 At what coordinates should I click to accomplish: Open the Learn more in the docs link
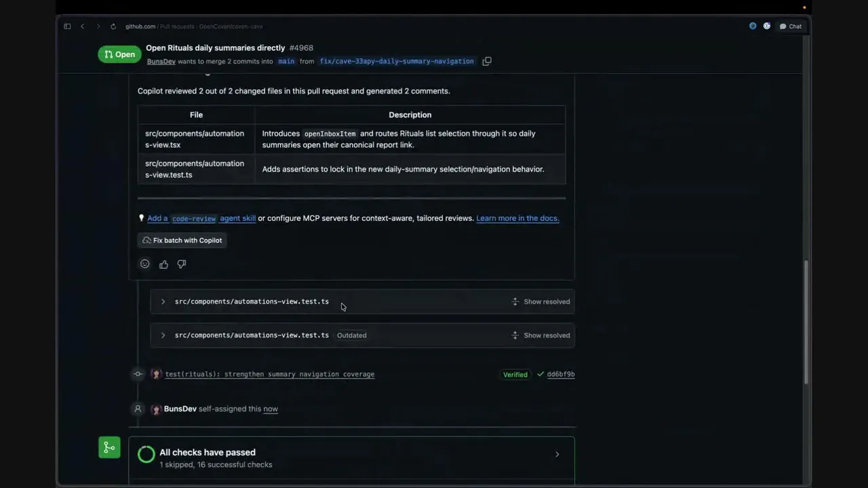point(517,218)
